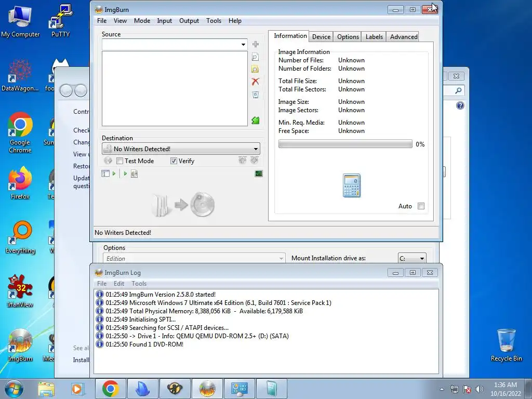Click the Browse for a folder icon

[x=255, y=69]
